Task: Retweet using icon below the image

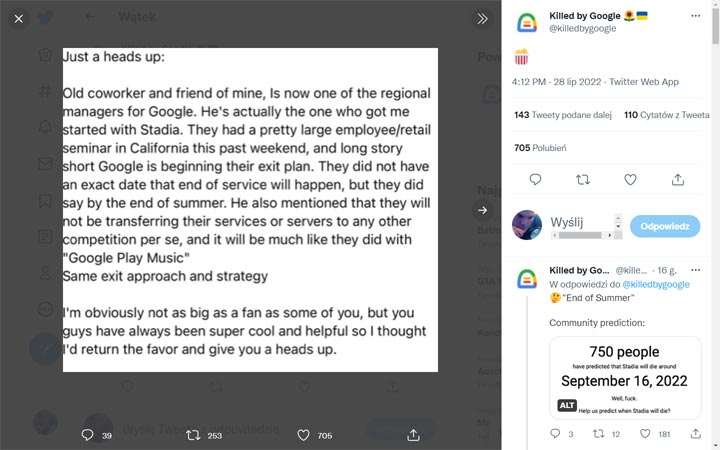Action: [192, 435]
